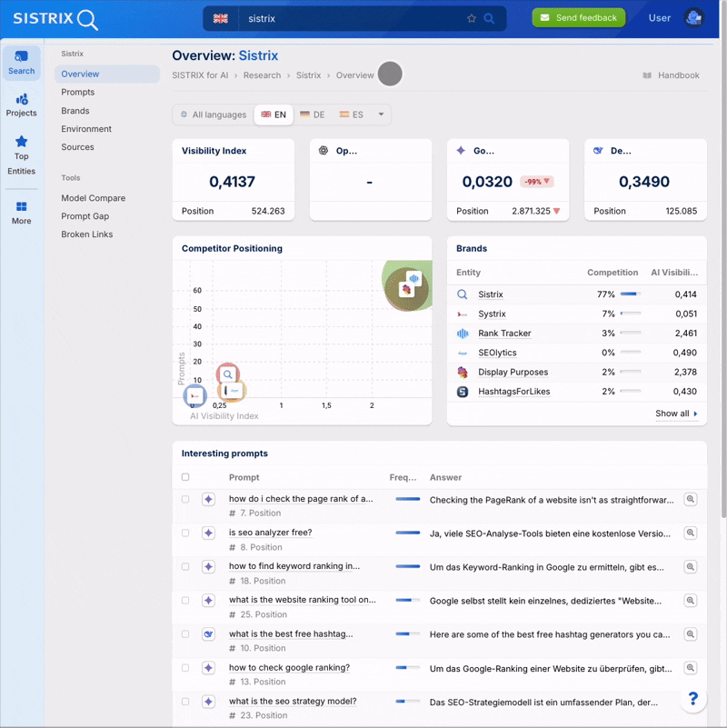Check the 'how do i check the page rank' row

pyautogui.click(x=185, y=499)
